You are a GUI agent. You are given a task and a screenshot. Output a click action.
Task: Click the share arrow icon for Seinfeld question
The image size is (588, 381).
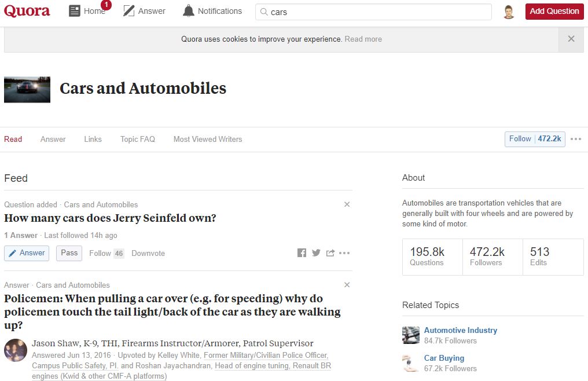(330, 253)
